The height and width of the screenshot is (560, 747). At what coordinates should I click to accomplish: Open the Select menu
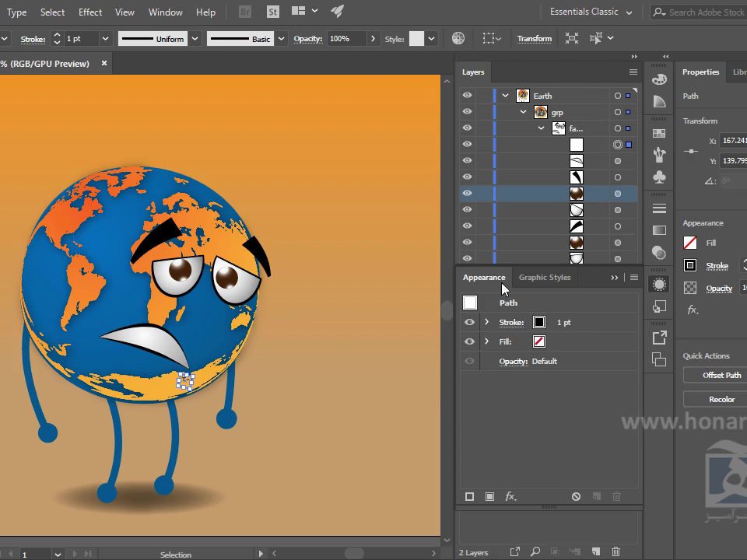click(52, 12)
